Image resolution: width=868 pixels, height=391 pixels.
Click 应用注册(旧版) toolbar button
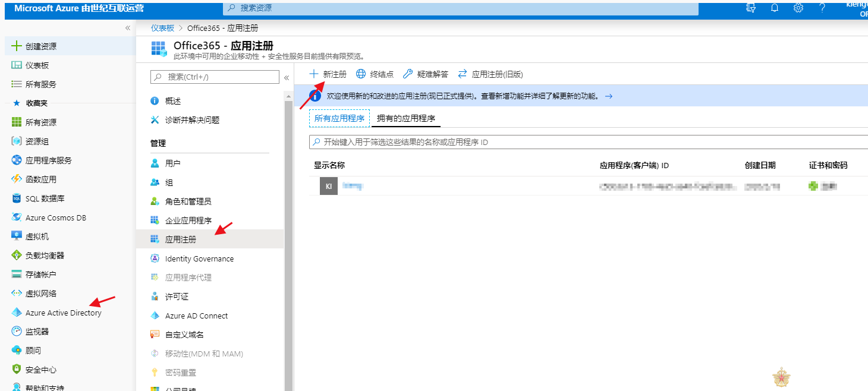coord(490,74)
